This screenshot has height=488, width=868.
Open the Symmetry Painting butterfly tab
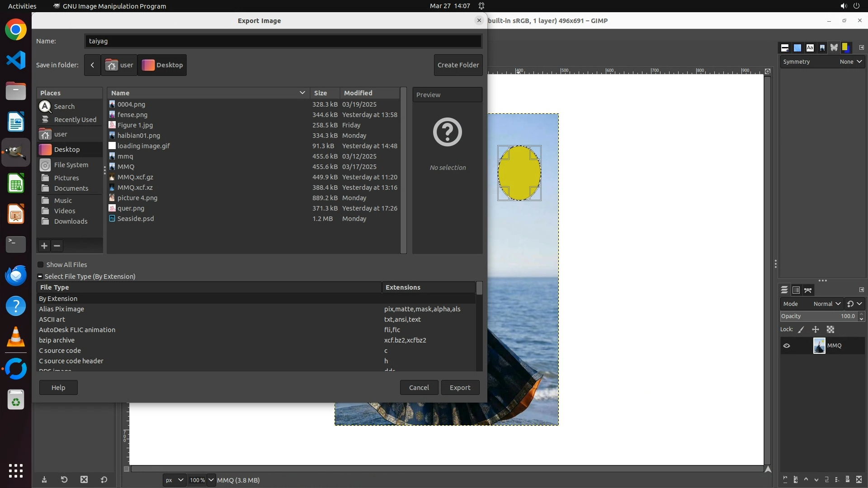[834, 47]
